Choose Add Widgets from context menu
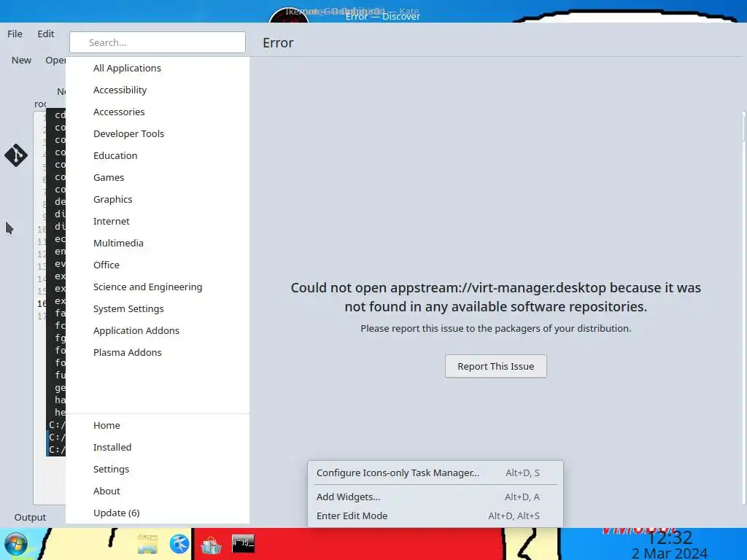 (x=436, y=497)
